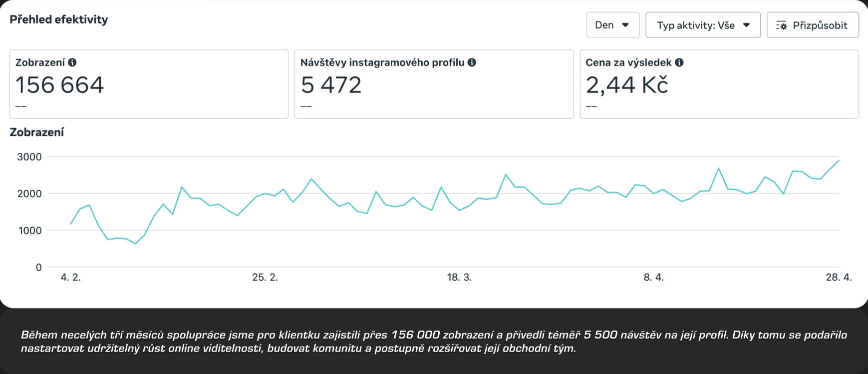Viewport: 868px width, 374px height.
Task: Click the 4. 2. date label on the chart axis
Action: click(x=70, y=278)
